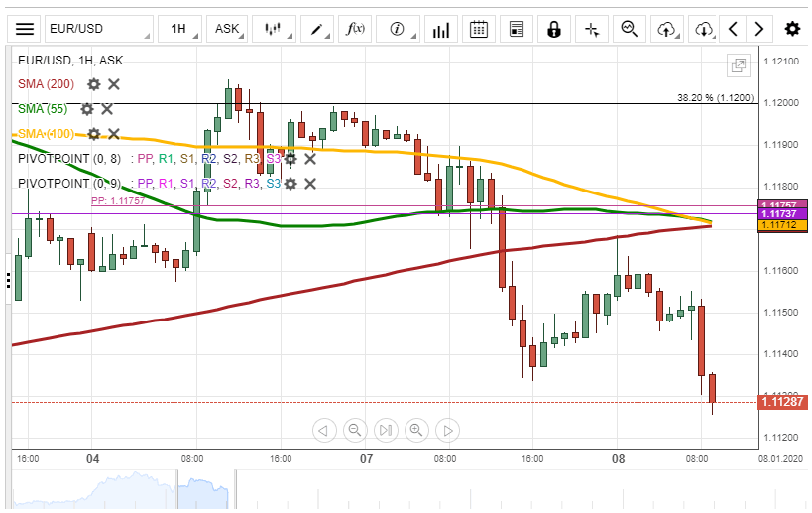Click the left panel resize handle dots
The image size is (812, 513).
(8, 280)
